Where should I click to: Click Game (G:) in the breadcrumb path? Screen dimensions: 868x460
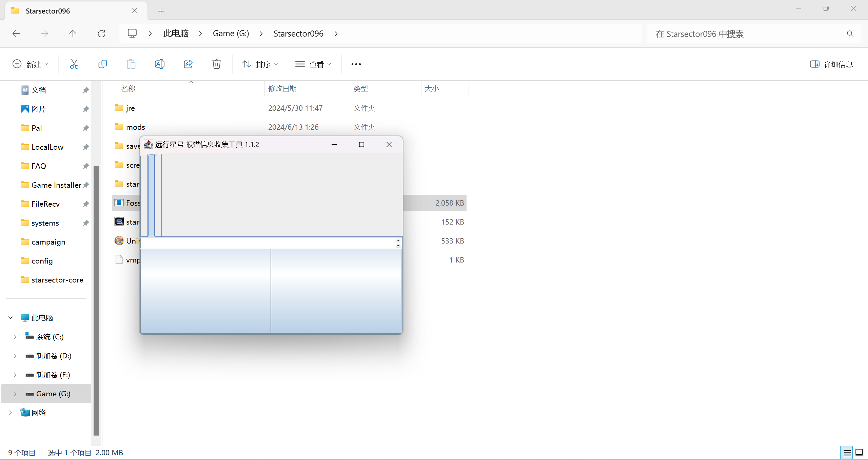click(x=231, y=34)
